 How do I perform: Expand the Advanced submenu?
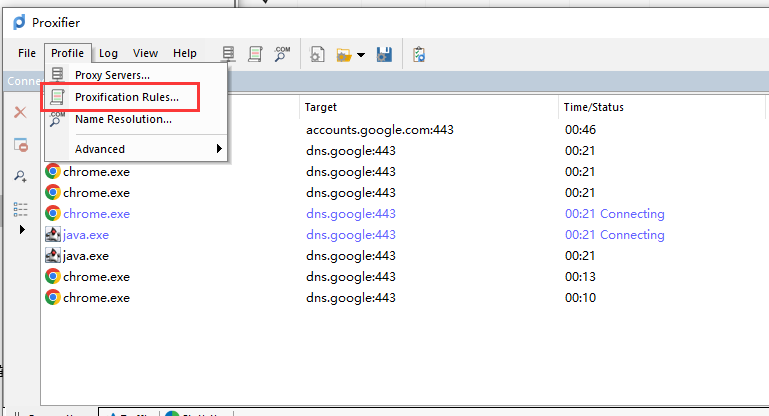click(x=136, y=149)
